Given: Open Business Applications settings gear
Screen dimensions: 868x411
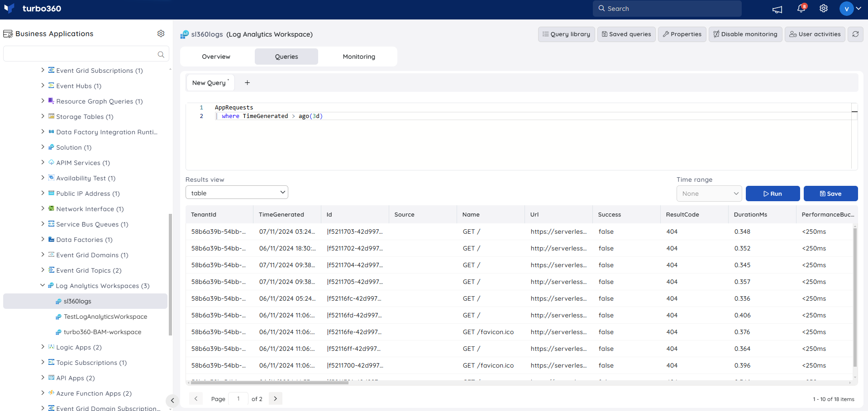Looking at the screenshot, I should click(x=161, y=33).
